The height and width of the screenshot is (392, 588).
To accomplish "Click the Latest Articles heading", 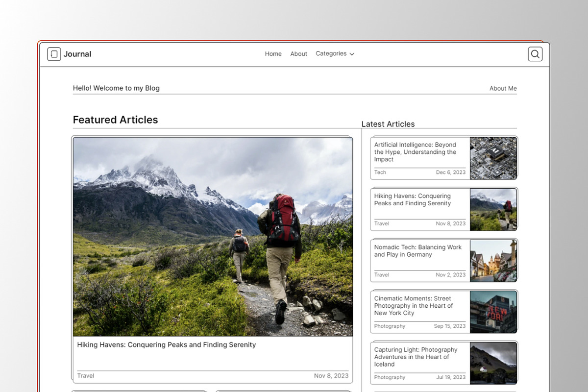I will click(x=388, y=124).
